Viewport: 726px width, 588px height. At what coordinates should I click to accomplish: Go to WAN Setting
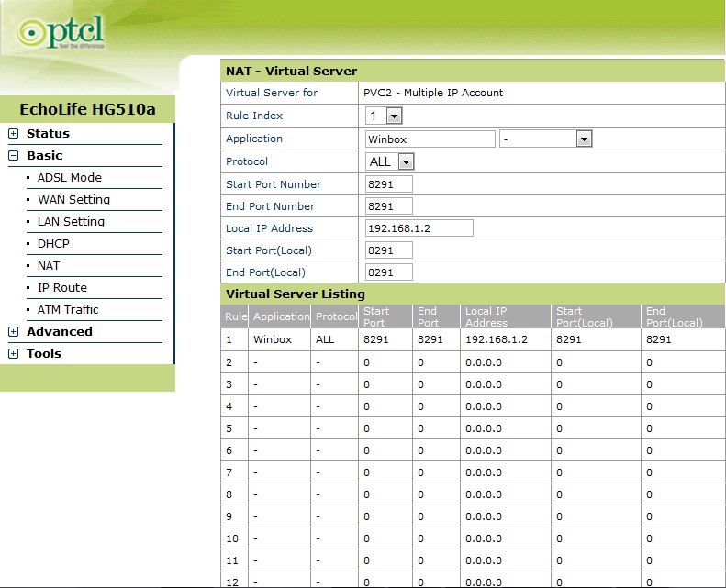[73, 200]
